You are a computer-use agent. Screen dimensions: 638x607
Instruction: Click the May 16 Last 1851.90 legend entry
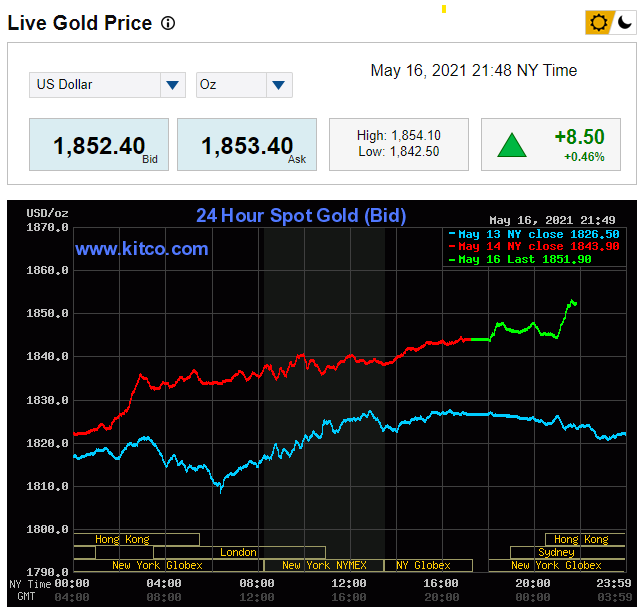[x=520, y=259]
